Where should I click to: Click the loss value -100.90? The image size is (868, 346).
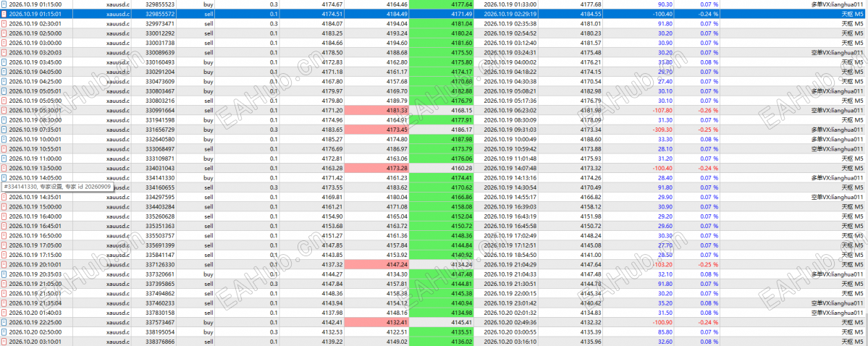click(662, 321)
